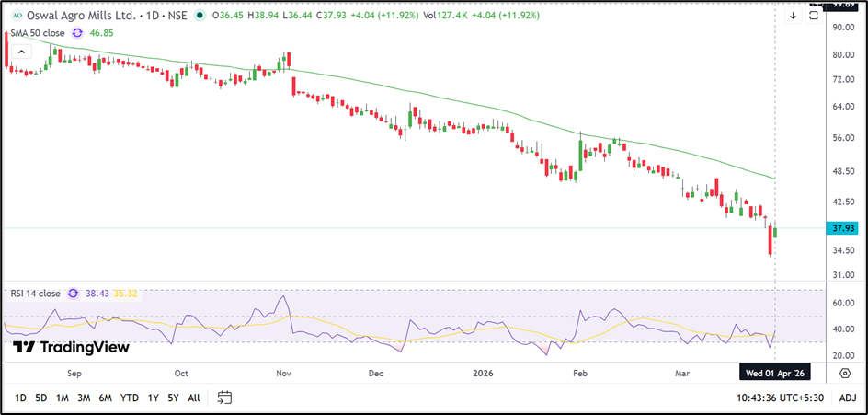Click the down arrow icon top right
This screenshot has width=868, height=415.
point(793,16)
